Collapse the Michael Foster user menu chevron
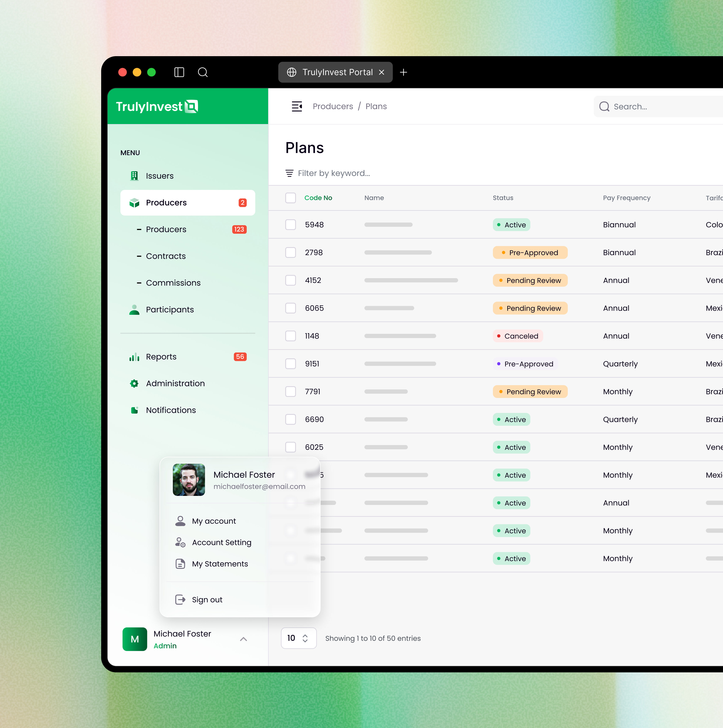Viewport: 723px width, 728px height. (243, 639)
